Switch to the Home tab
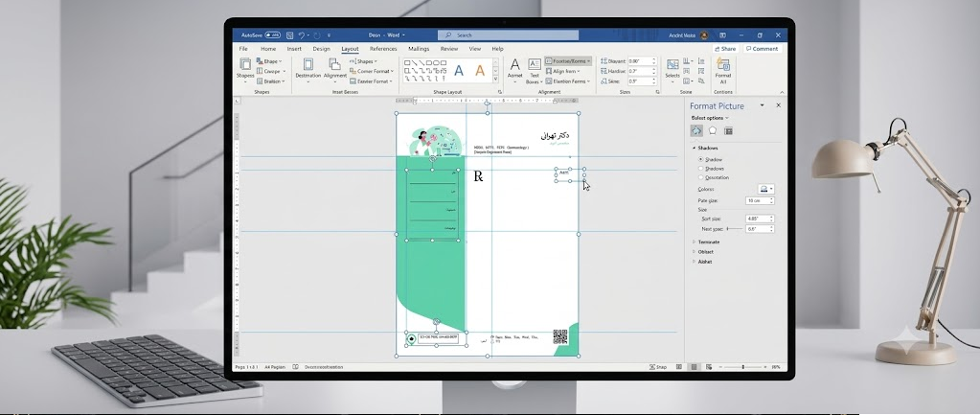The image size is (980, 415). point(268,49)
